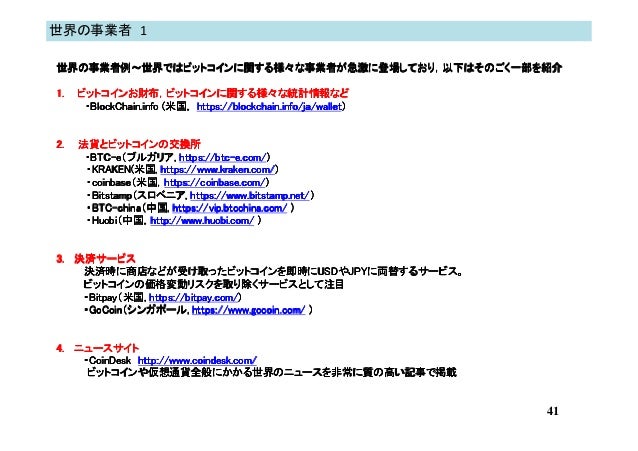The height and width of the screenshot is (451, 638).
Task: Open the bitpay.com link
Action: coord(194,298)
